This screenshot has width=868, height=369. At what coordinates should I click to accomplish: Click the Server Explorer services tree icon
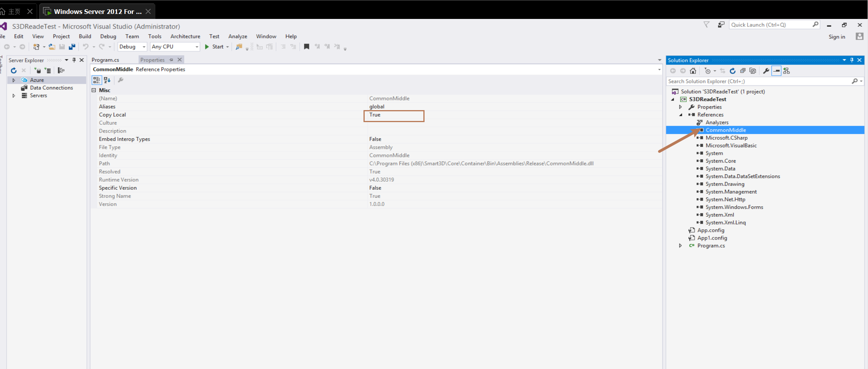point(61,70)
